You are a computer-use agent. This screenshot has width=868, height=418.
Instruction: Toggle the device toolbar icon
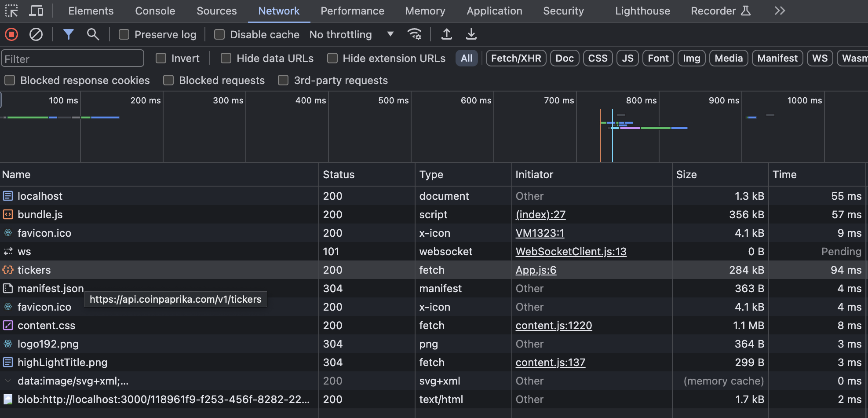coord(36,11)
